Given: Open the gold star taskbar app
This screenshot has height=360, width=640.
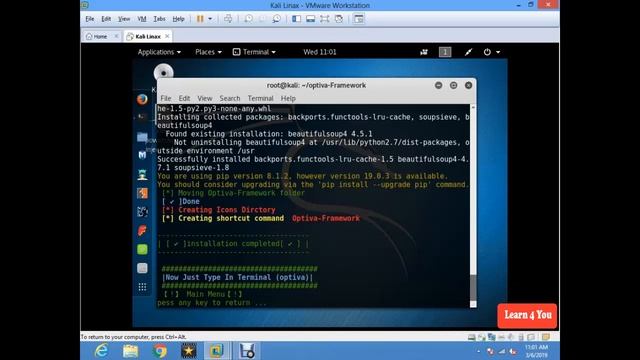Looking at the screenshot, I should click(189, 351).
